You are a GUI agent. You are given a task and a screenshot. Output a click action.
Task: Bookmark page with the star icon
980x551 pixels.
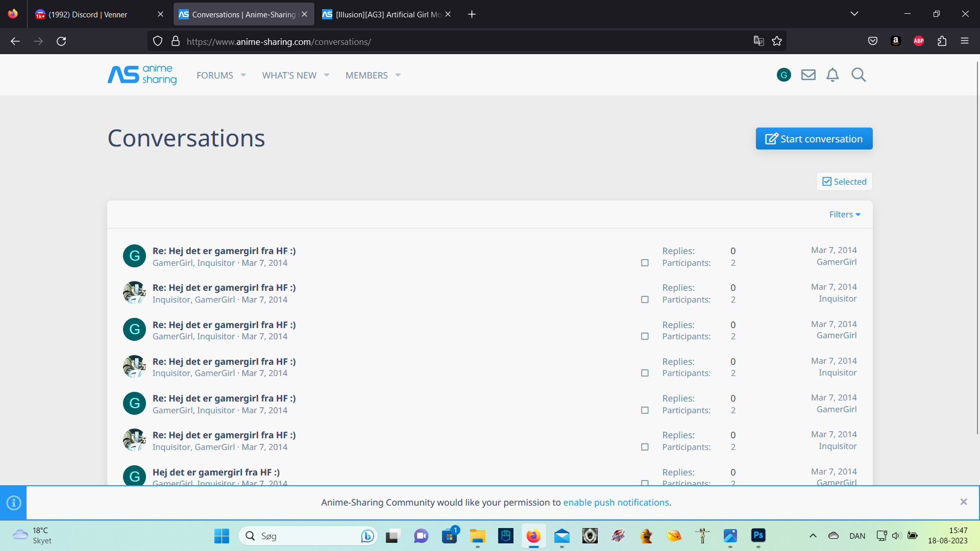[777, 41]
